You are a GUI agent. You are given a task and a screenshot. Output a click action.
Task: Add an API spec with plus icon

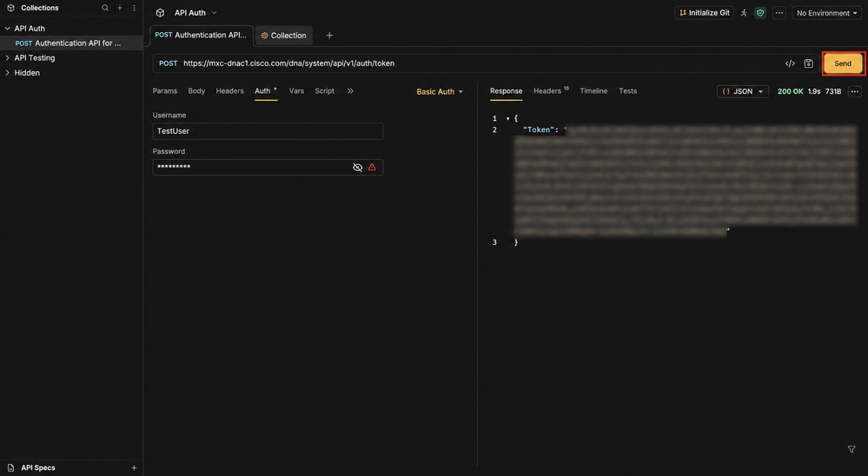pos(134,467)
